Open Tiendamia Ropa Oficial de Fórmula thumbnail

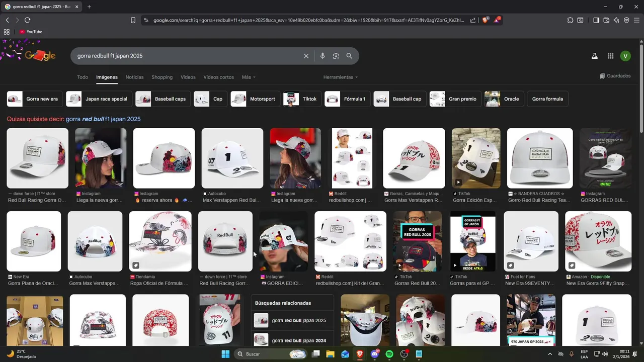pyautogui.click(x=160, y=241)
